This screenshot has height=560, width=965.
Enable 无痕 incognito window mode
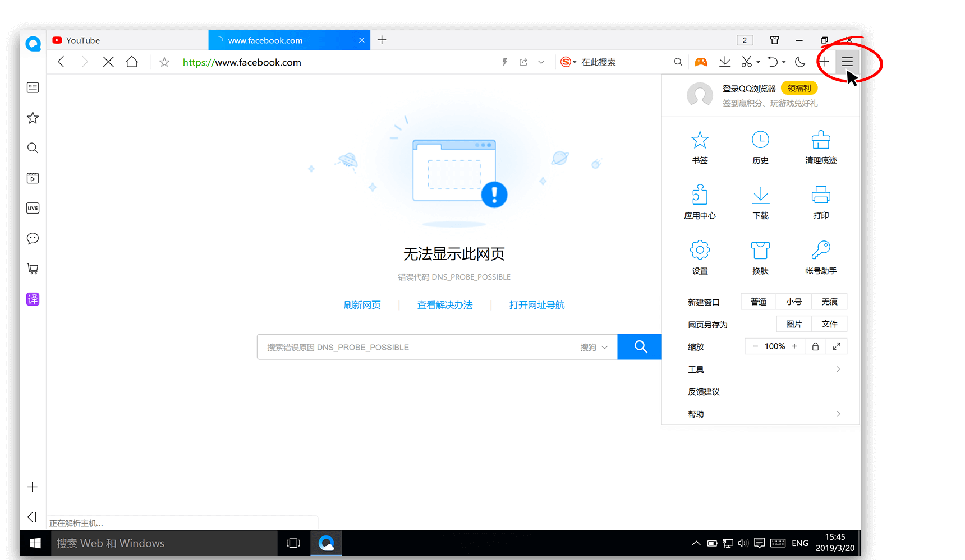tap(829, 302)
